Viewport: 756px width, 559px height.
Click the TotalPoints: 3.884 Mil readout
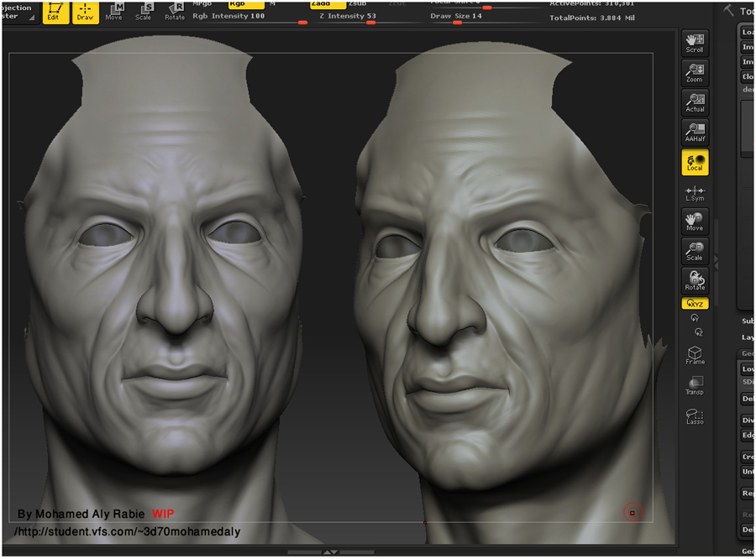592,18
